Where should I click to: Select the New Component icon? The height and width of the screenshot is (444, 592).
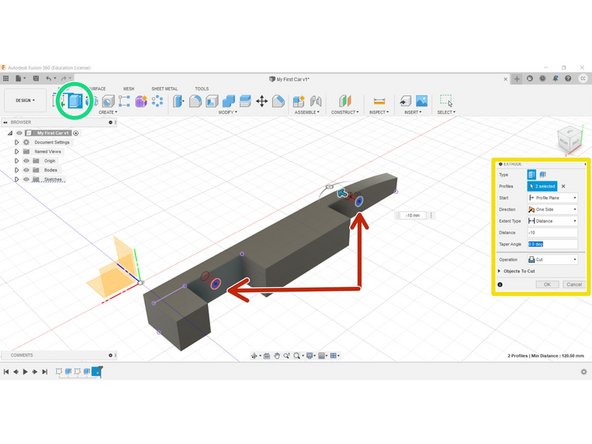pyautogui.click(x=299, y=101)
